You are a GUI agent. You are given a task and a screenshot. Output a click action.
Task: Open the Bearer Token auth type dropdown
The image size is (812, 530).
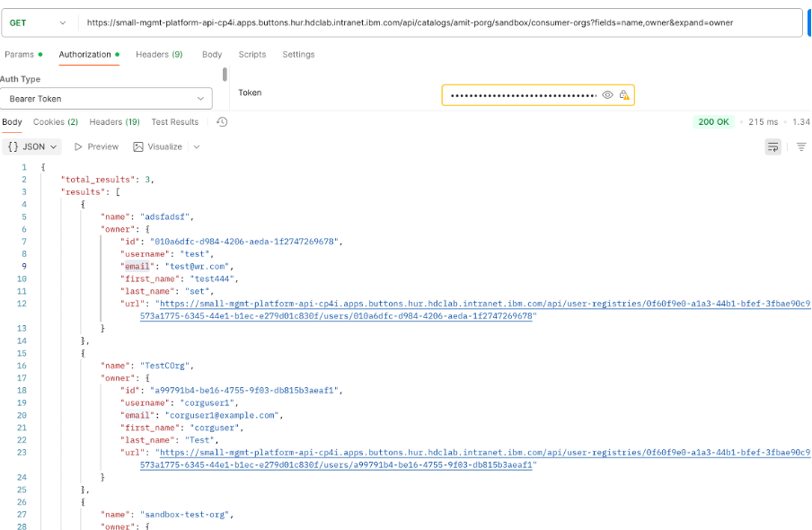pos(106,99)
